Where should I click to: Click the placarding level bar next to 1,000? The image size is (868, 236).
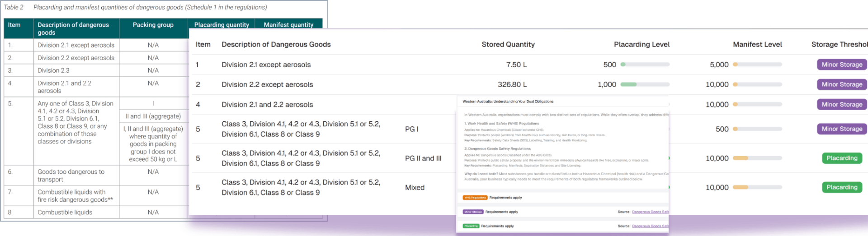[x=645, y=84]
